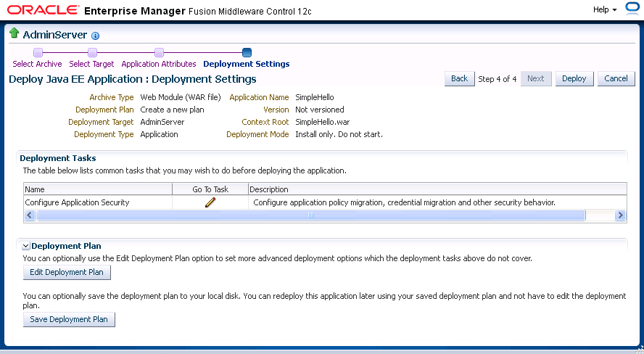Click the Deployment Type value Application
The image size is (644, 354).
pos(159,134)
